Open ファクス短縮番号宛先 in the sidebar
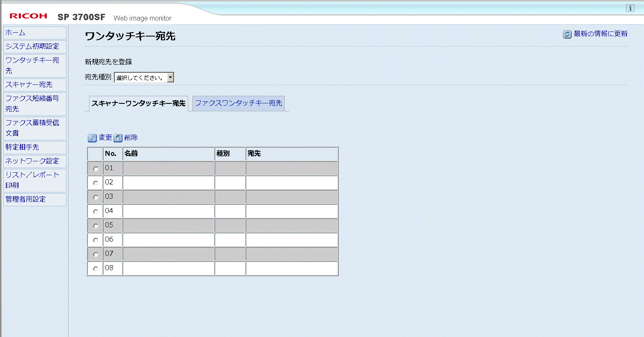 click(x=29, y=103)
